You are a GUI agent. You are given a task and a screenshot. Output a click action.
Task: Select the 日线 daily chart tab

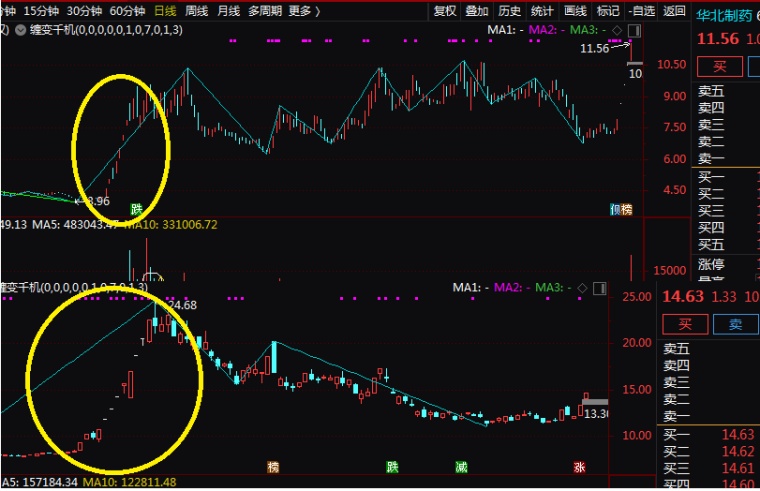tap(165, 11)
